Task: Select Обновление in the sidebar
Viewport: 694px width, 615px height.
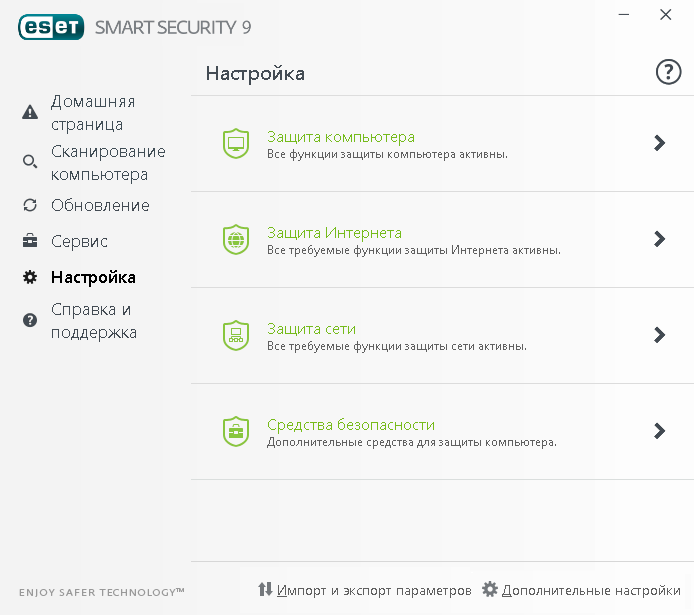Action: 100,205
